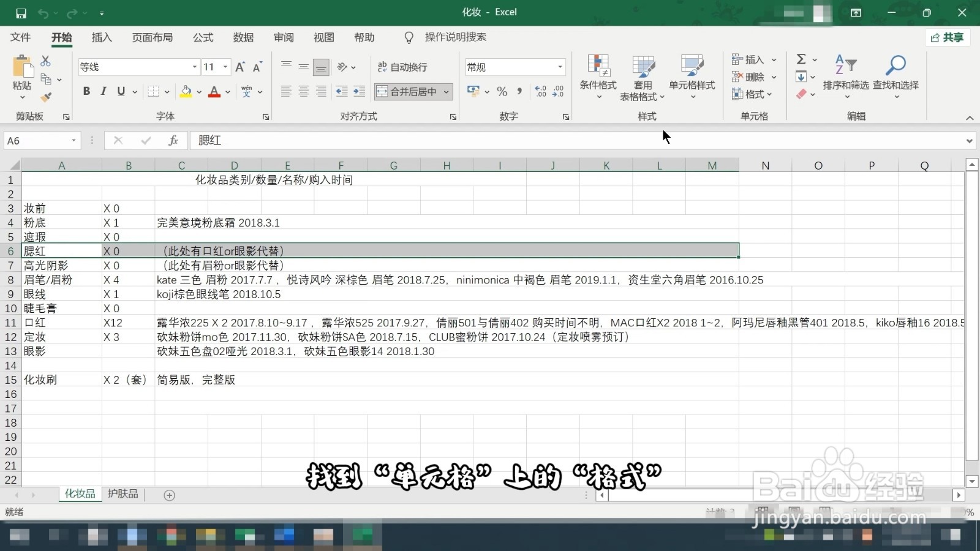The width and height of the screenshot is (980, 551).
Task: Click the 共享 (Share) button
Action: [x=947, y=37]
